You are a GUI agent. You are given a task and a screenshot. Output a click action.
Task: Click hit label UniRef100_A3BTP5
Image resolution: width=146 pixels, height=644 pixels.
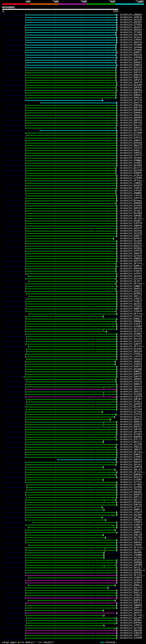click(x=131, y=397)
